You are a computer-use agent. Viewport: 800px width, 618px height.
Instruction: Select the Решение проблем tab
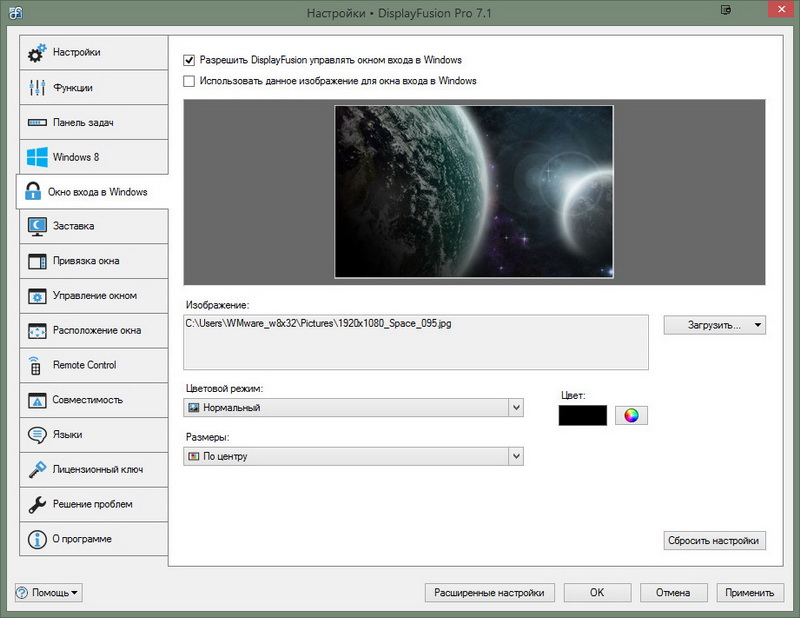point(94,504)
